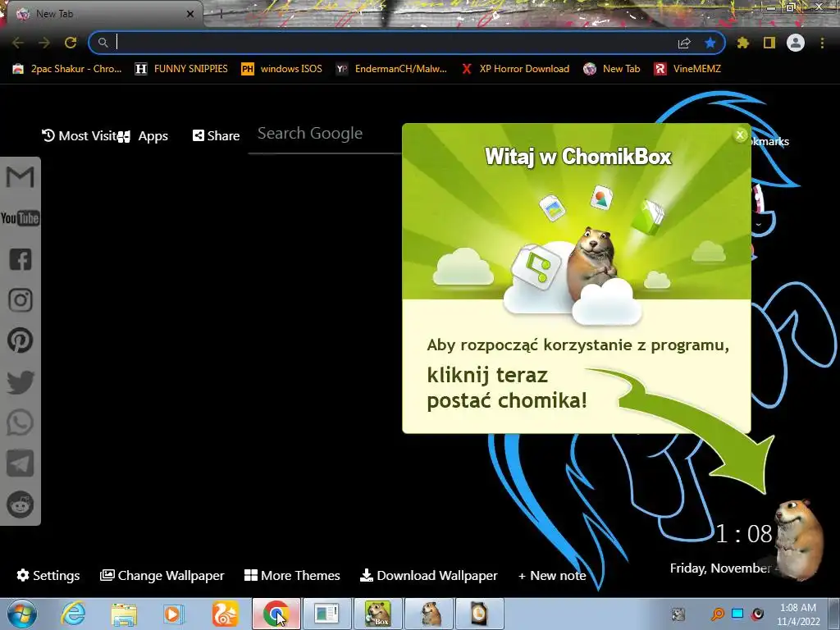Click the hamster character on desktop corner
The image size is (840, 630).
(798, 540)
